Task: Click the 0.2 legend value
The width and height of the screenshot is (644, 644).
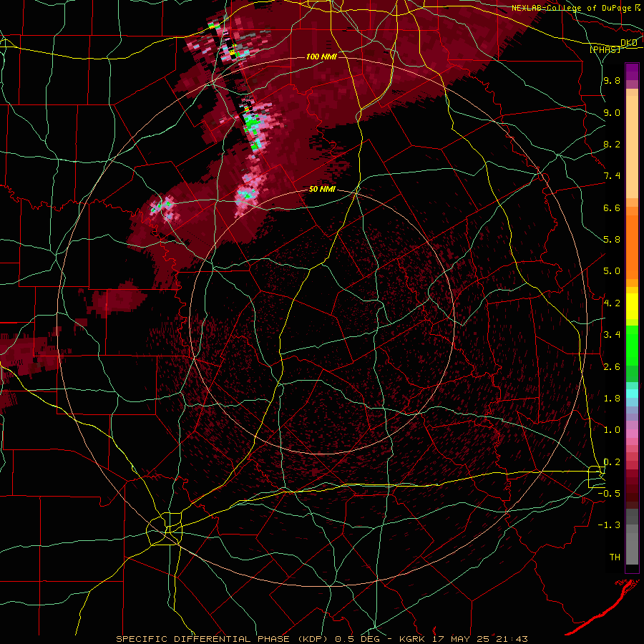Action: [x=612, y=462]
